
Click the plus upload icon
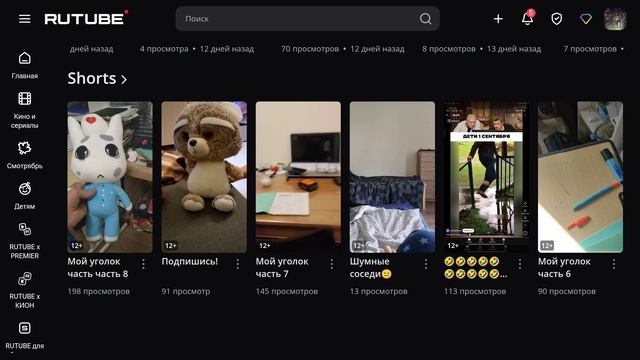point(498,19)
